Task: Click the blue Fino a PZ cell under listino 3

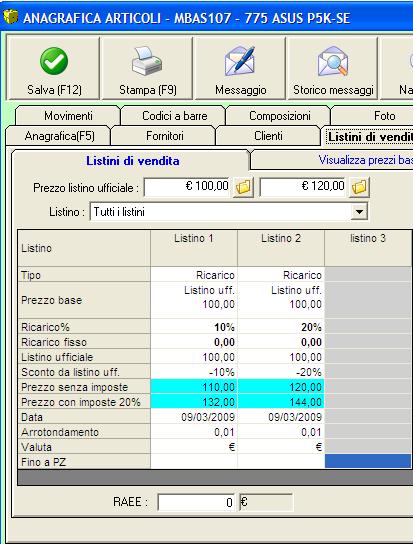Action: (368, 462)
